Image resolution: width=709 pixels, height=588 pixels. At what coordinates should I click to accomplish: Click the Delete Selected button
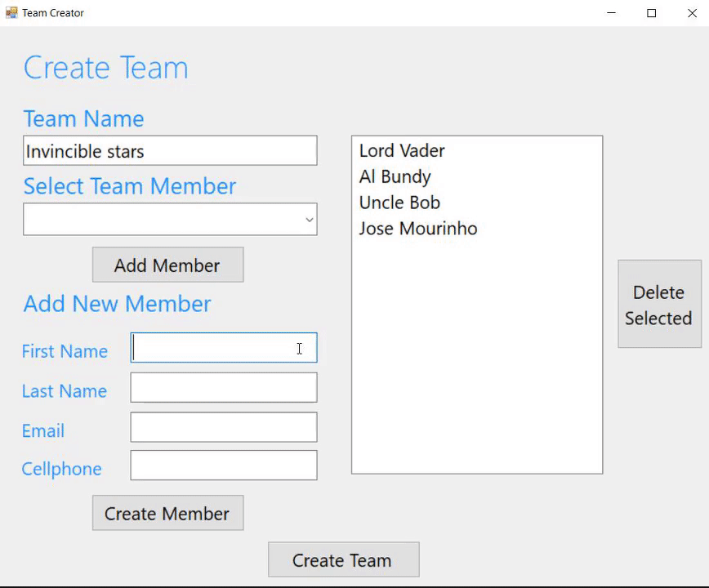[658, 305]
